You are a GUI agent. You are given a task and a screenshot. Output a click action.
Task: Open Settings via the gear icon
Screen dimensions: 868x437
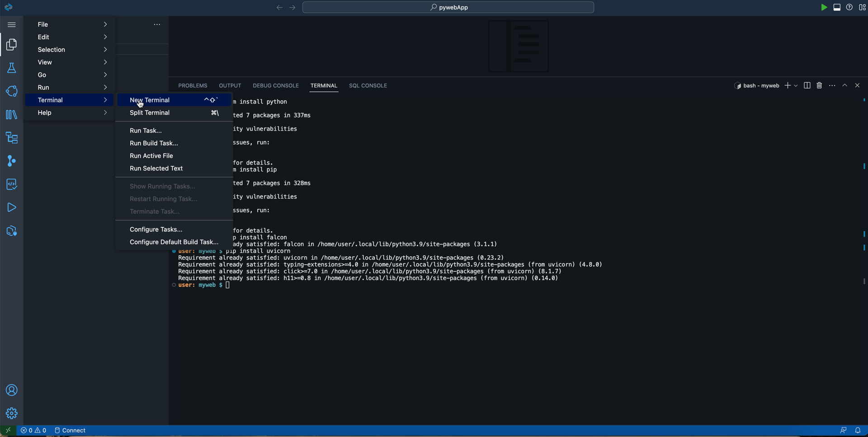pos(11,413)
